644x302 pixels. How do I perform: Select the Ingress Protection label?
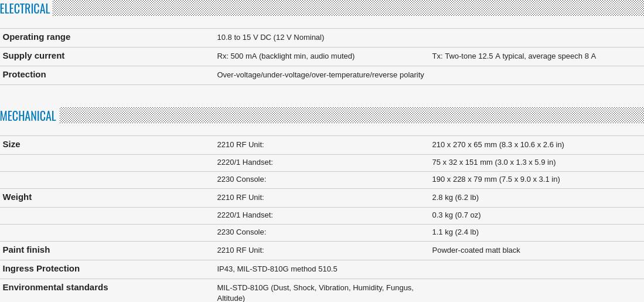[41, 269]
